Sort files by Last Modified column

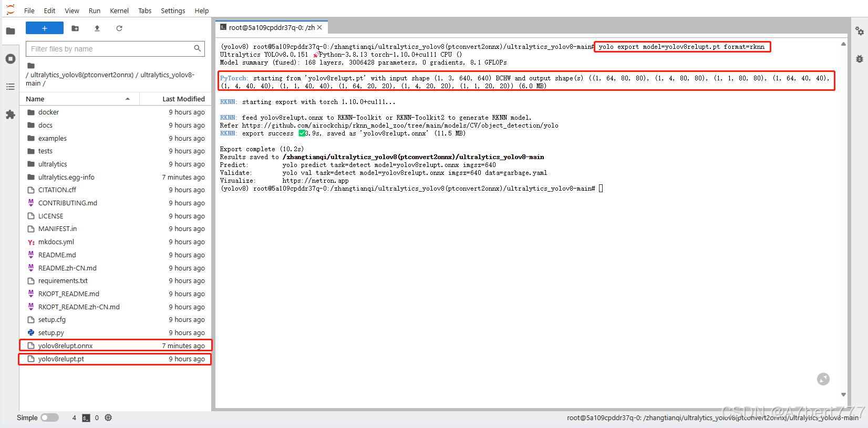(175, 99)
